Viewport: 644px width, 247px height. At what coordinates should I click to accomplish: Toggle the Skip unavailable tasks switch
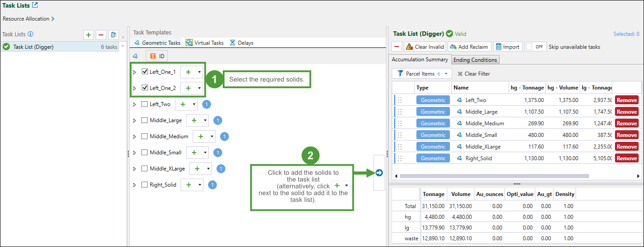535,47
